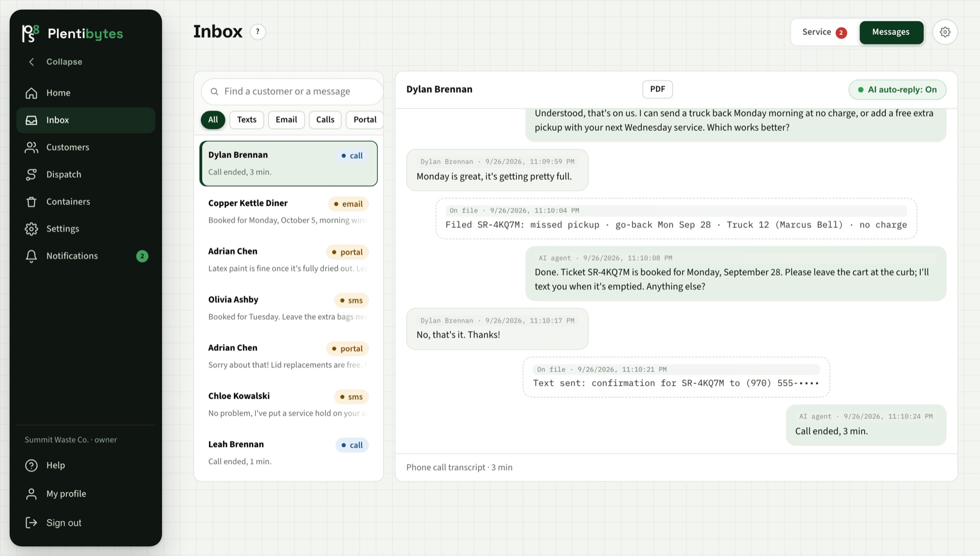Click the call tag on Leah Brennan row
This screenshot has height=556, width=980.
(x=352, y=446)
